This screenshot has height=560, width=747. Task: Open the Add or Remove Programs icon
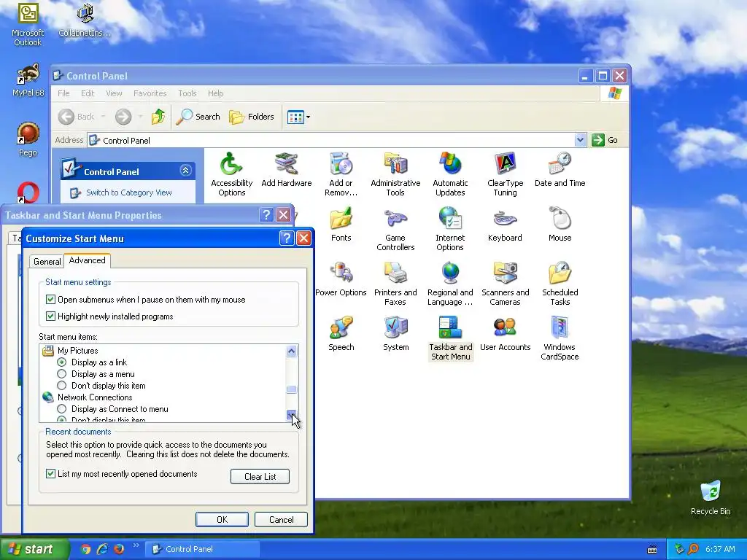point(341,174)
